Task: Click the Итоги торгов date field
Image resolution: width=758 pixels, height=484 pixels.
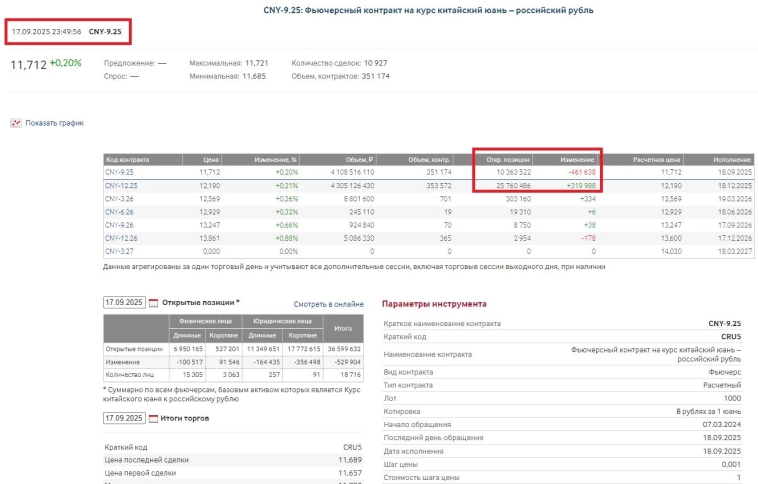Action: point(125,418)
